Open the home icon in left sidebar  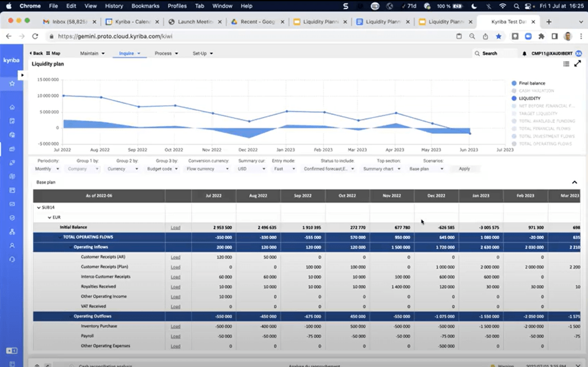click(x=12, y=107)
